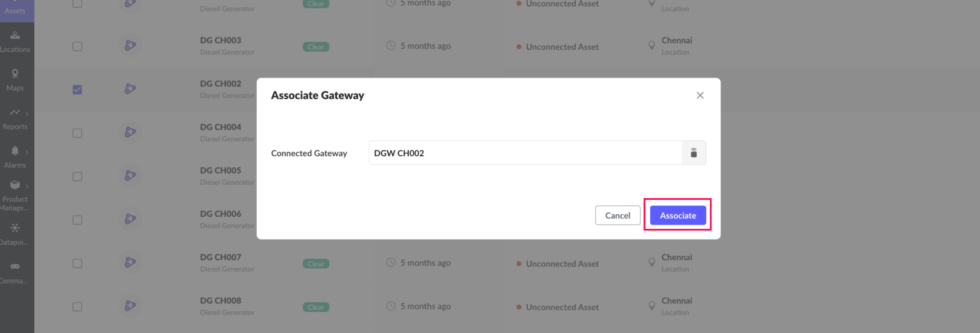Click the Connected Gateway input field
The image size is (980, 333).
pos(525,153)
